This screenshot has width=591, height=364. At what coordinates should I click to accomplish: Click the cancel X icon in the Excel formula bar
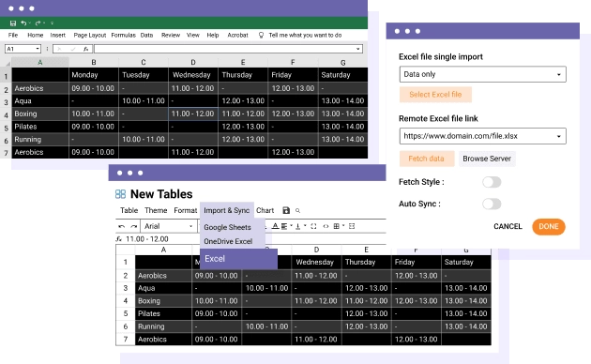coord(59,49)
